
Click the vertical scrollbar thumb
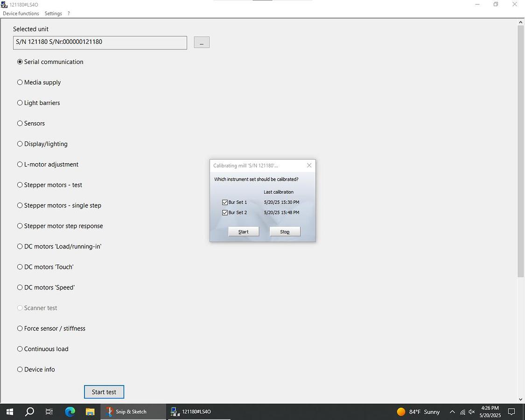tap(521, 149)
